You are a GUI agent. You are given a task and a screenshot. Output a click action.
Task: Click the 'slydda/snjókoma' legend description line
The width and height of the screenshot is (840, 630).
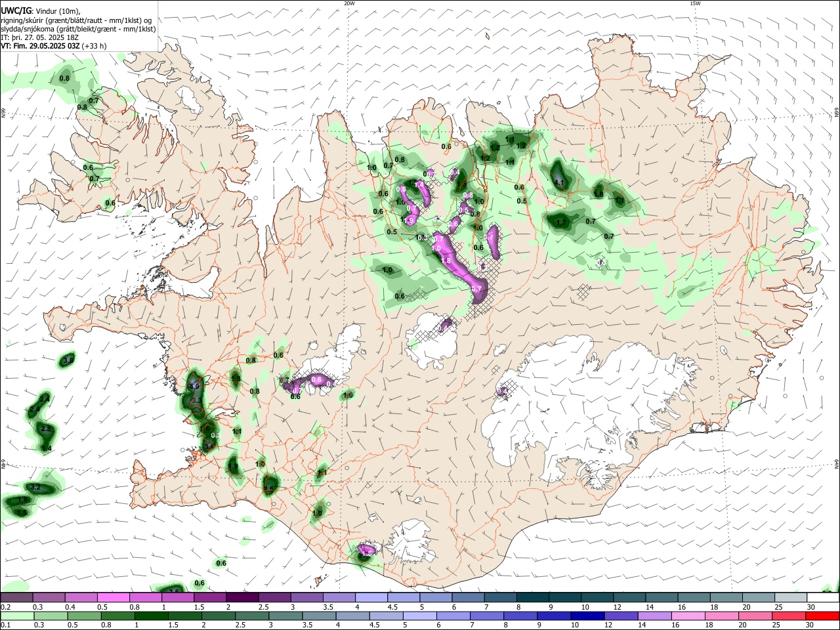78,29
